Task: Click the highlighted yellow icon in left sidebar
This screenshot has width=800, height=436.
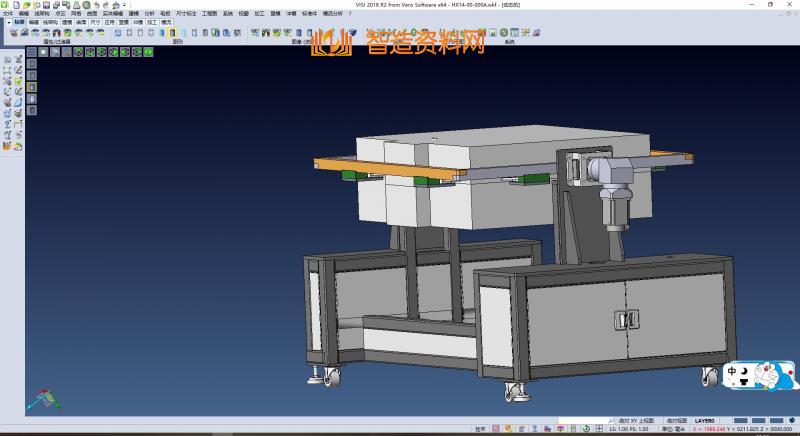Action: 31,86
